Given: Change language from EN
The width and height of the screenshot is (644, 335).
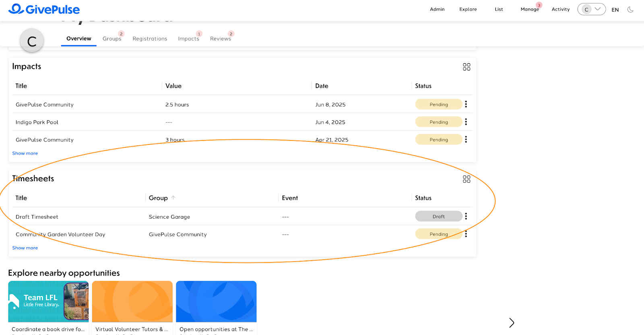Looking at the screenshot, I should 615,10.
